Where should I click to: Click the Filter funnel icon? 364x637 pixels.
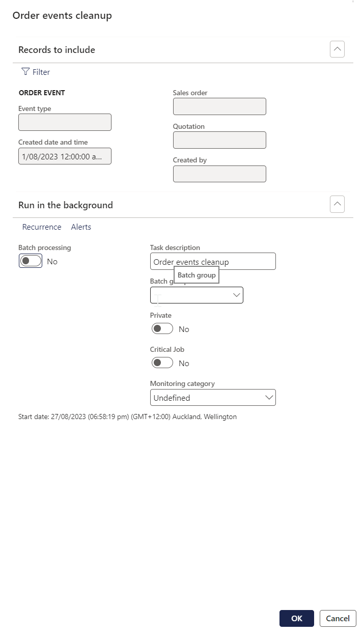(25, 72)
